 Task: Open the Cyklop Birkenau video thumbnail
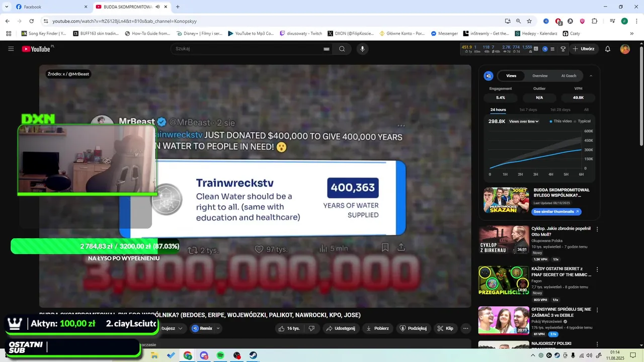tap(504, 240)
